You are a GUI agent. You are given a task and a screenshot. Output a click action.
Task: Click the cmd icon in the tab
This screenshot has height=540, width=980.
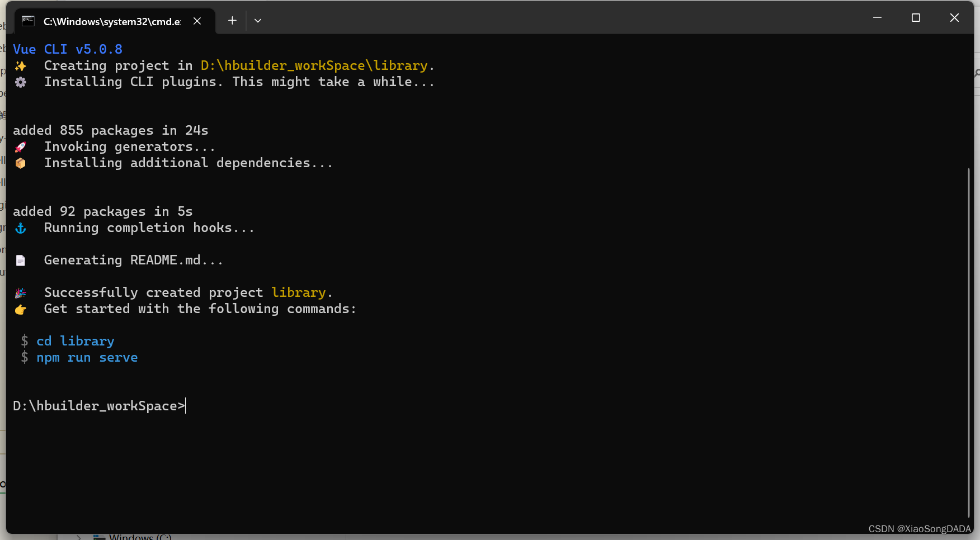28,21
